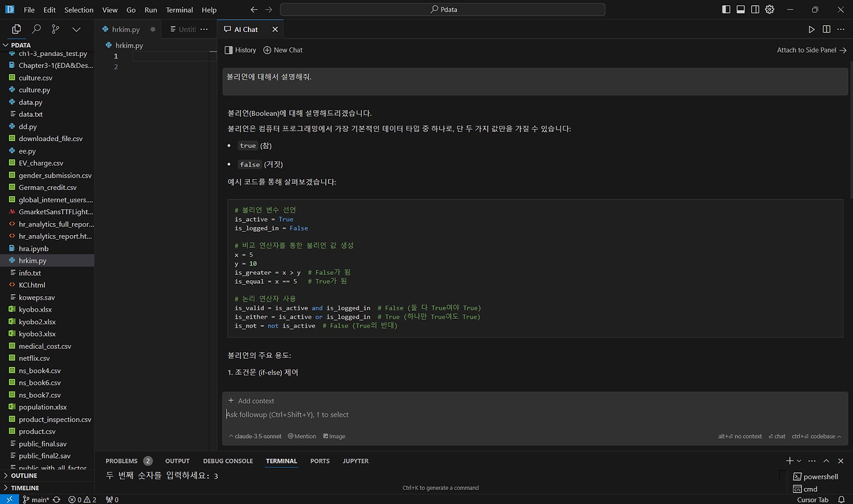Select the powershell terminal session
Viewport: 853px width, 504px height.
click(816, 477)
